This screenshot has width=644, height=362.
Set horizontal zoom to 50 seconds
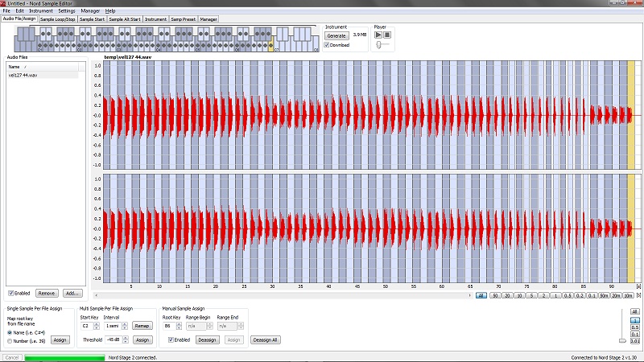[x=495, y=296]
